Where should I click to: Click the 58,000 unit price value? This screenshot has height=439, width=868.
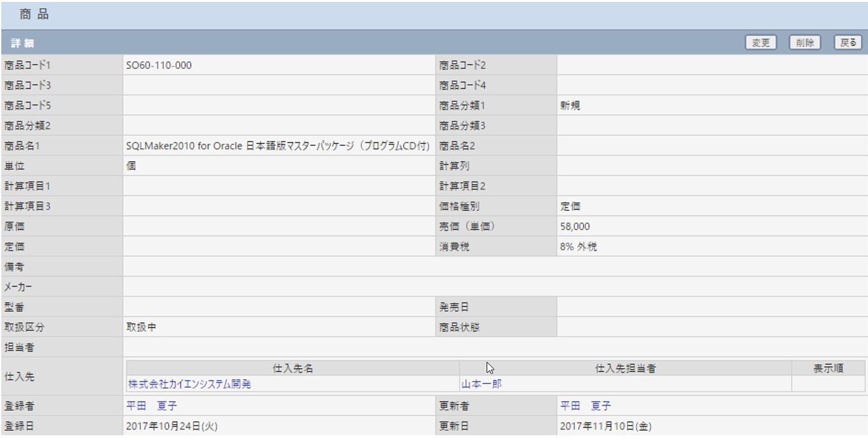click(x=575, y=227)
